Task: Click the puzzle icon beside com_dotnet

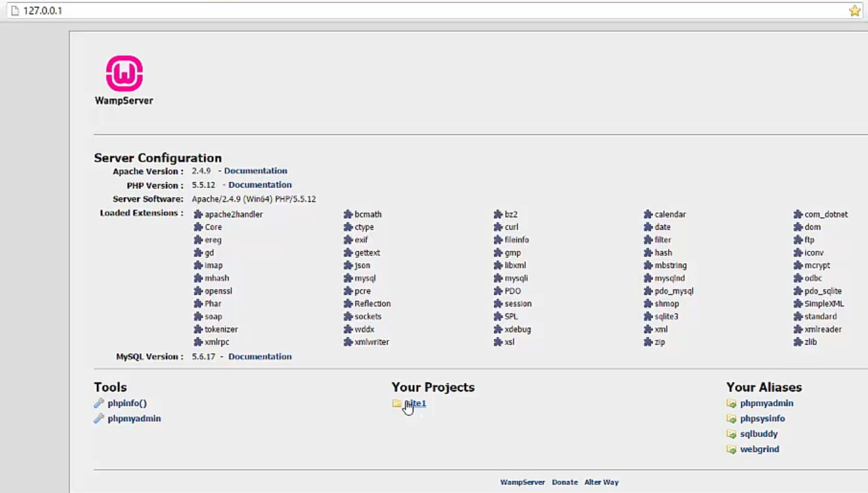Action: click(798, 215)
